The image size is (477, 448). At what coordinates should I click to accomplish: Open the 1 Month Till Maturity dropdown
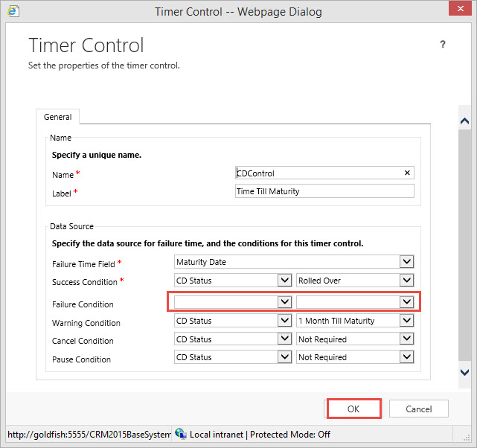coord(406,321)
